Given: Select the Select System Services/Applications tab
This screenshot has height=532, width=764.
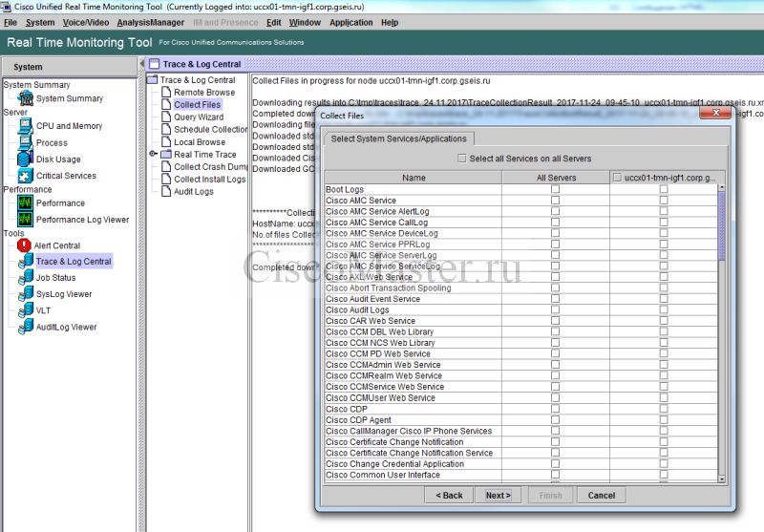Looking at the screenshot, I should 398,138.
